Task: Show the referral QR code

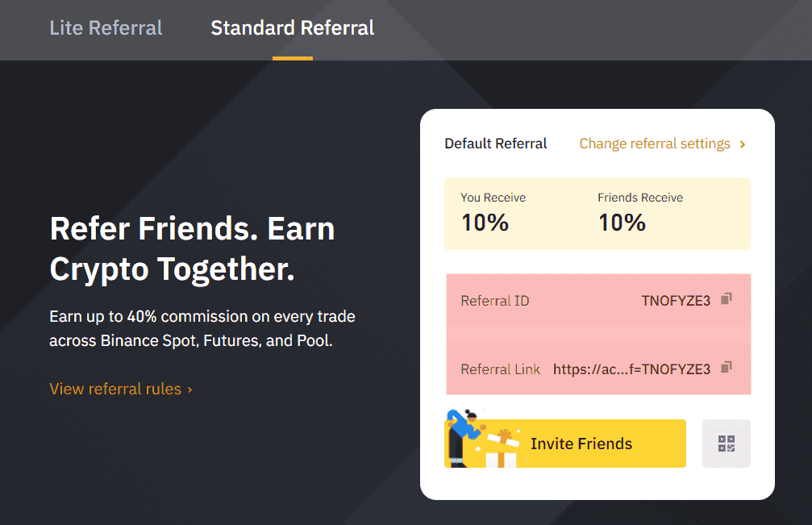Action: pos(726,444)
